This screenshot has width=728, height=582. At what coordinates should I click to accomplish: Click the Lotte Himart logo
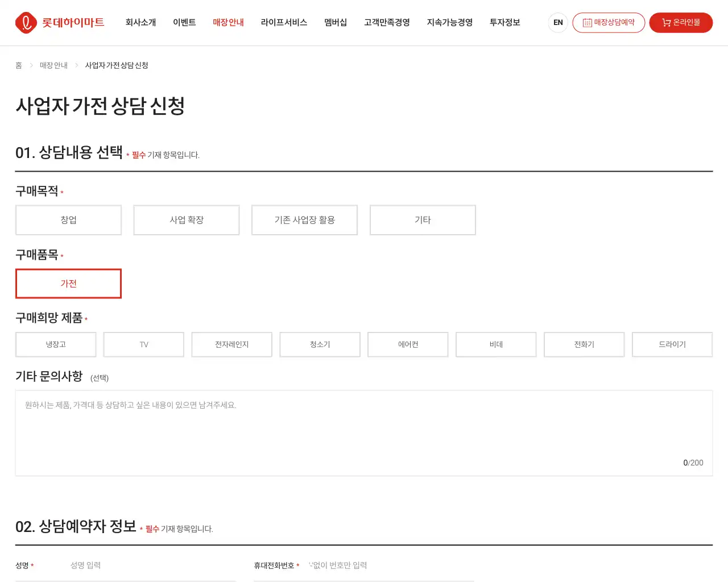click(x=60, y=23)
